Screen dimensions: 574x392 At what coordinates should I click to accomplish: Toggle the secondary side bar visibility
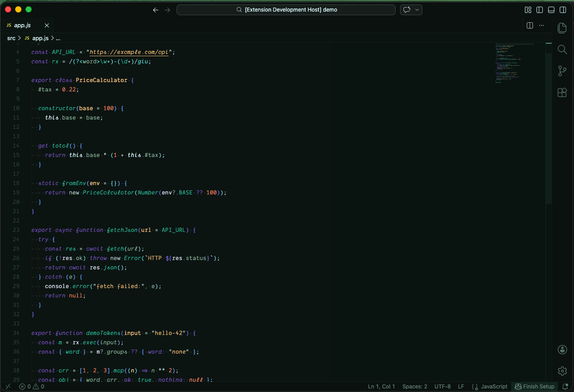coord(563,9)
